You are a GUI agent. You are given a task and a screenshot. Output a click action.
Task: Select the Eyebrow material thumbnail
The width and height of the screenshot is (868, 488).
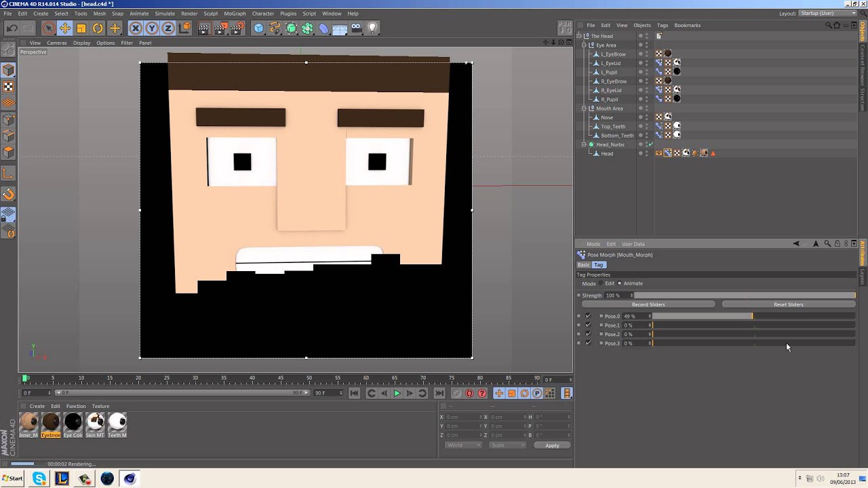pyautogui.click(x=51, y=425)
